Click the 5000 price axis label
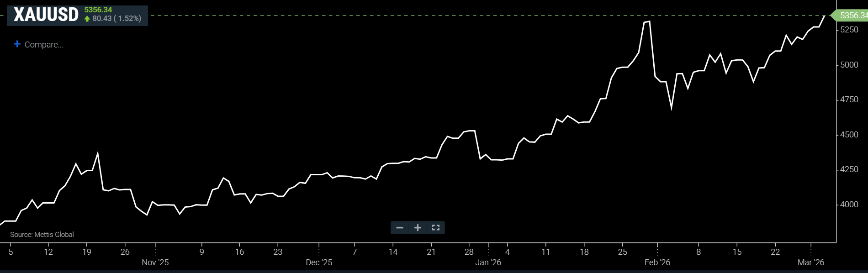 click(x=849, y=65)
